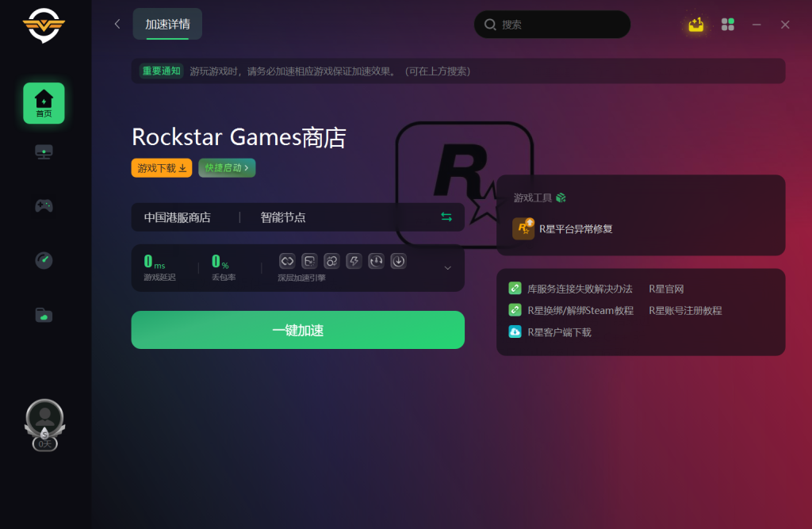
Task: Open R星换绑/解绑Steam教程 link
Action: point(580,310)
